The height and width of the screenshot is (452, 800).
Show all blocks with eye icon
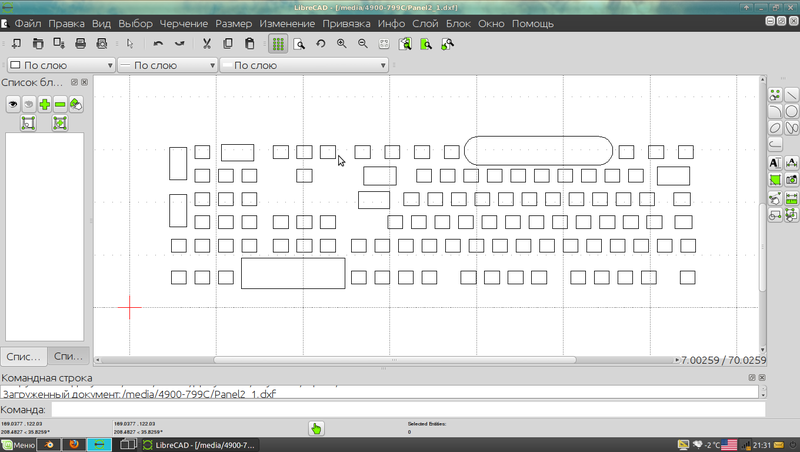pyautogui.click(x=14, y=103)
